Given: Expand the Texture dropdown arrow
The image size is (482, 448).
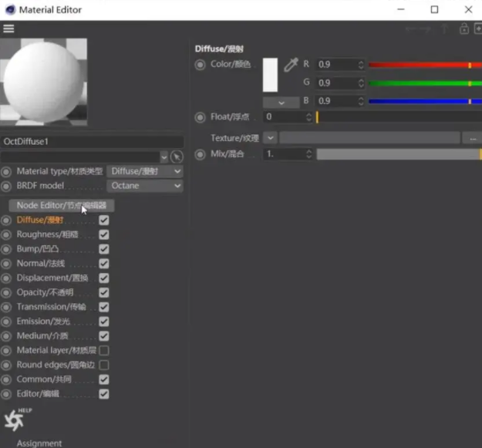Looking at the screenshot, I should click(270, 138).
